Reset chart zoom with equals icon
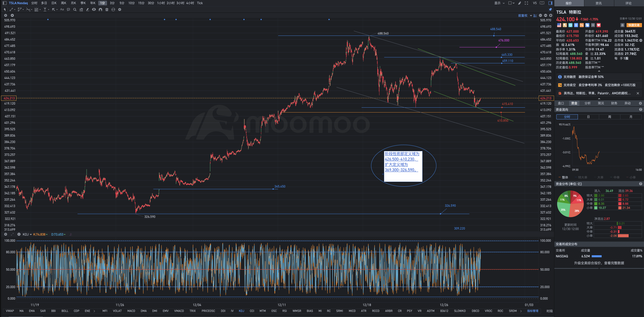 (x=540, y=16)
